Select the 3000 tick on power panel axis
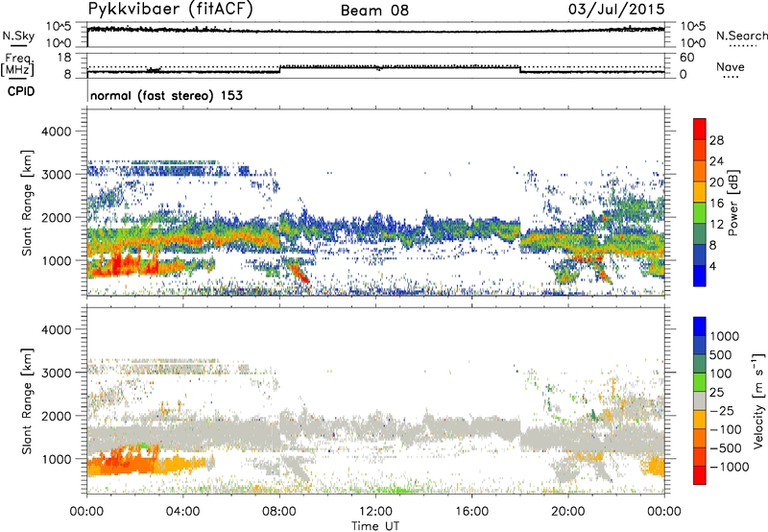 [56, 175]
